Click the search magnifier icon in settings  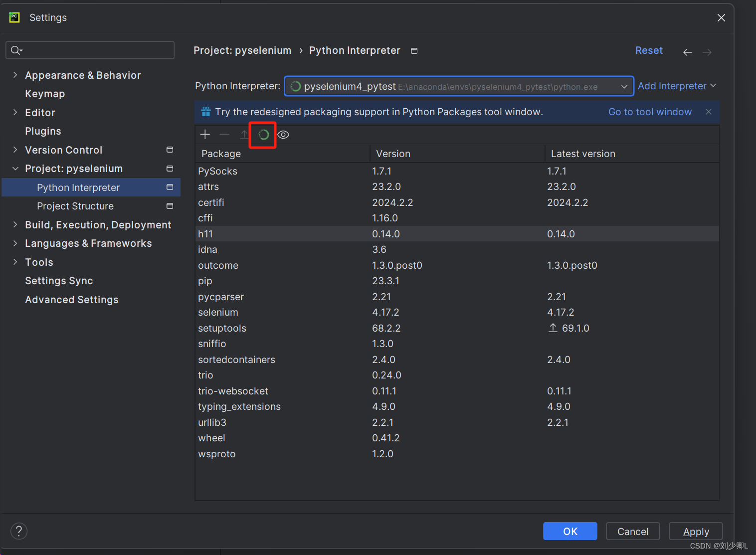[x=16, y=50]
